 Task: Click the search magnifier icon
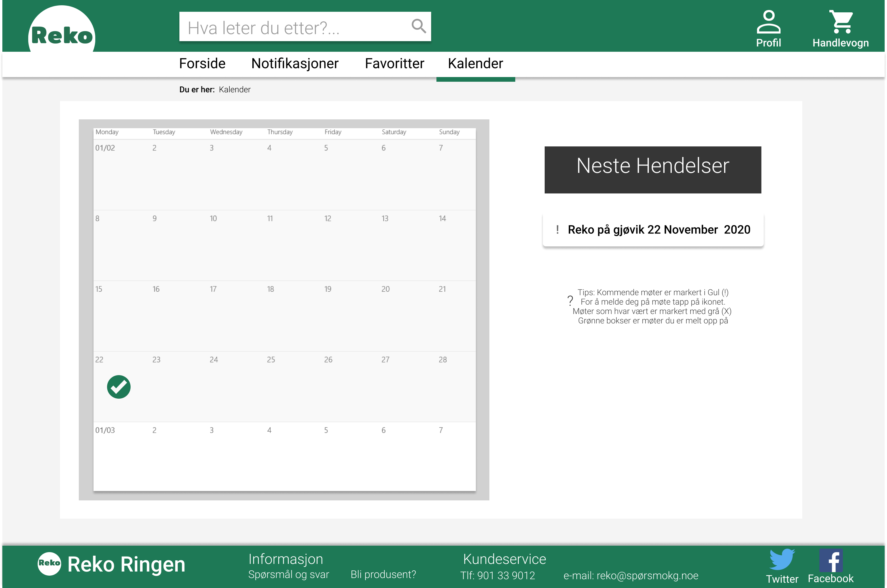click(419, 26)
